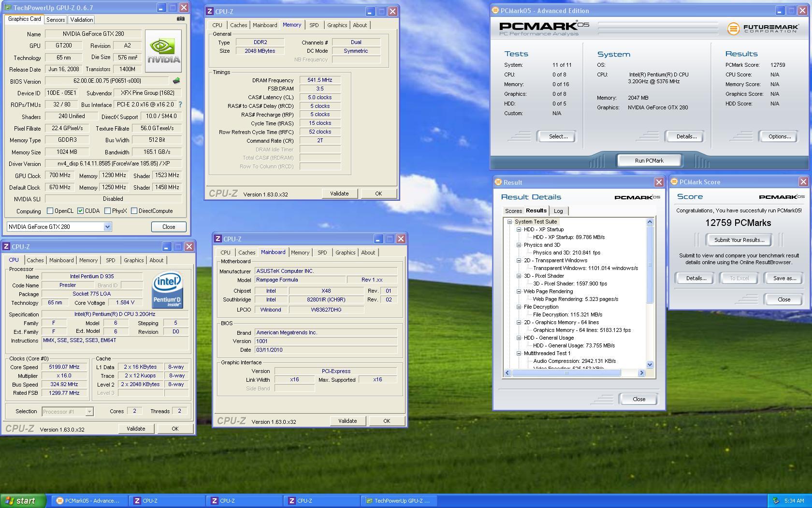Click the vertical scrollbar thumb in Result Details
Viewport: 812px width, 508px height.
(x=650, y=264)
